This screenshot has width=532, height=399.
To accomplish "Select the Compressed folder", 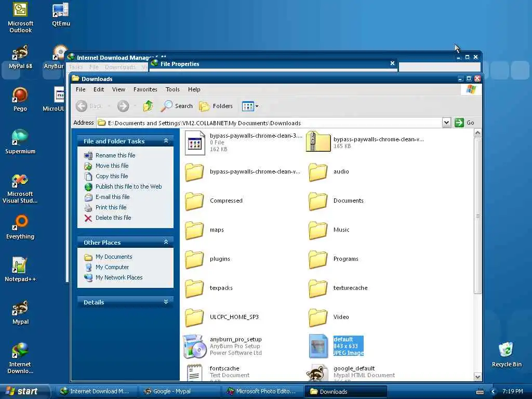I will [214, 201].
